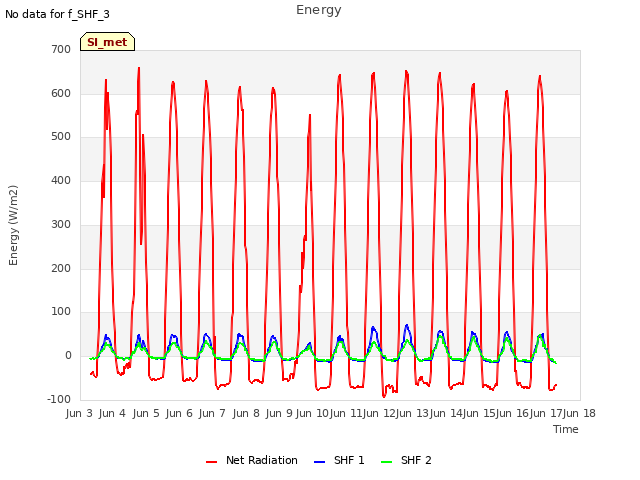Screen dimensions: 640x480
Task: Click the SI_met annotation label
Action: click(x=107, y=42)
